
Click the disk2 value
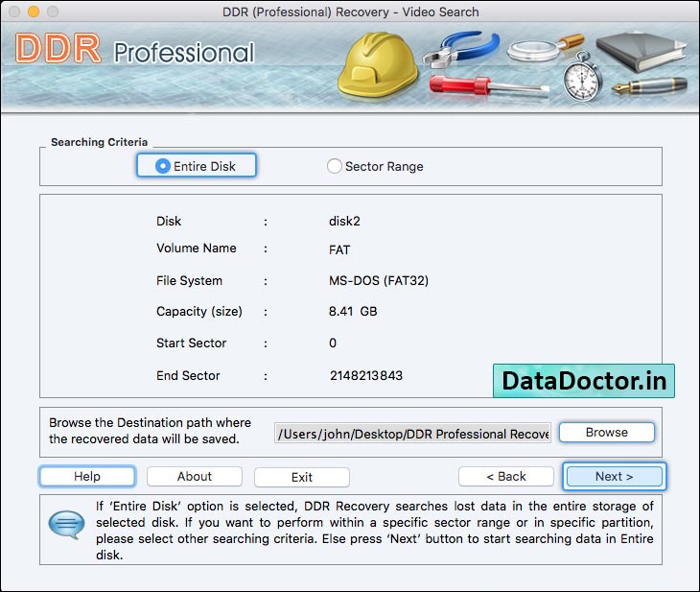(344, 222)
